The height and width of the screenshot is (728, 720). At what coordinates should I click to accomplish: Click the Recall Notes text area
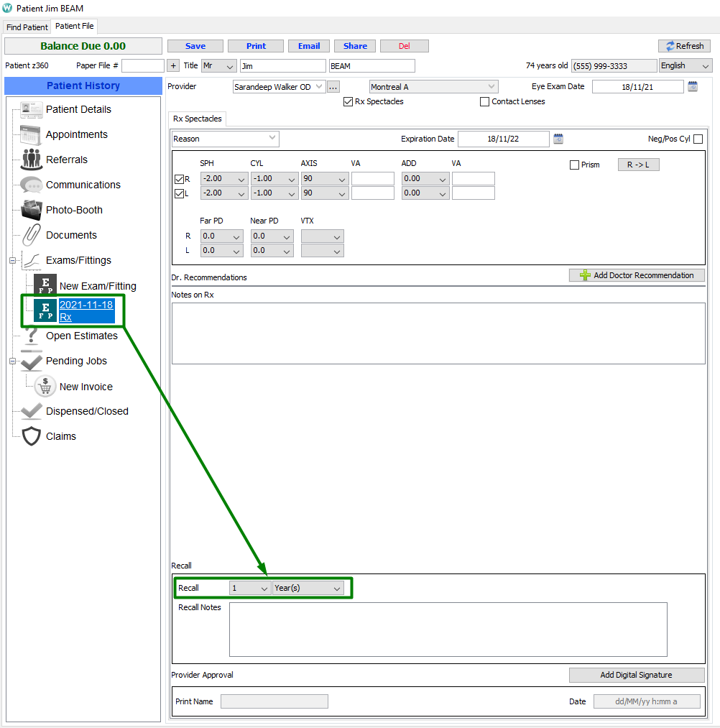click(448, 630)
